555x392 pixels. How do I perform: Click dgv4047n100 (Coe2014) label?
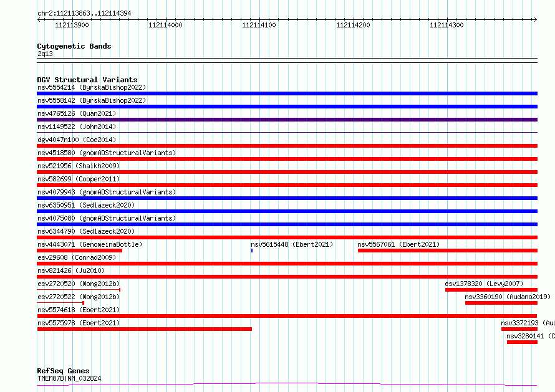pyautogui.click(x=77, y=140)
